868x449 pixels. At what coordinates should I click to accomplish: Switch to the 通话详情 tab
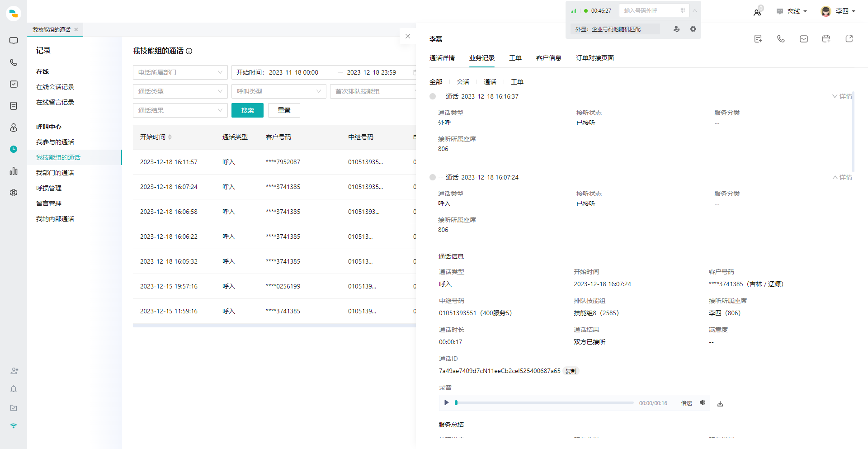(x=442, y=58)
